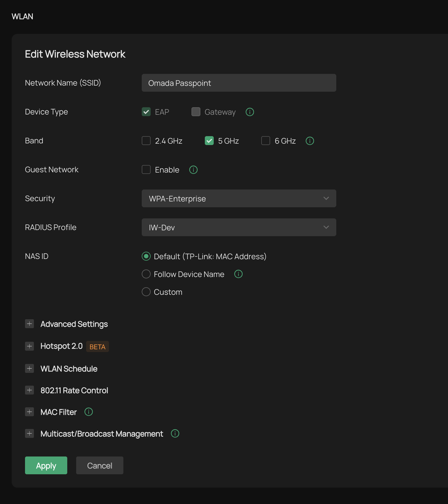Click the MAC Filter info icon

pyautogui.click(x=89, y=412)
